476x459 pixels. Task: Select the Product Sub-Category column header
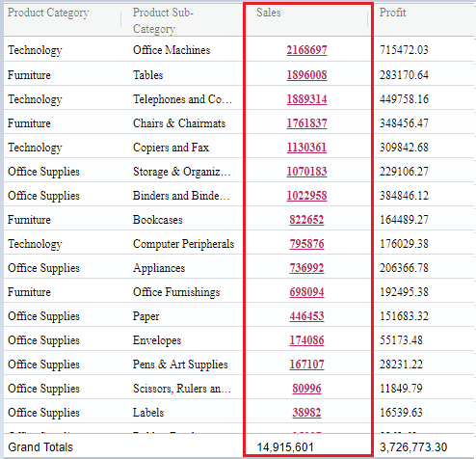click(x=163, y=20)
